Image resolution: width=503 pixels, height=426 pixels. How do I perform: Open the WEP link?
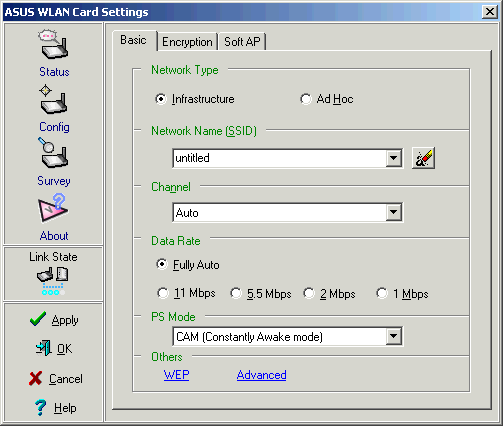(x=176, y=375)
